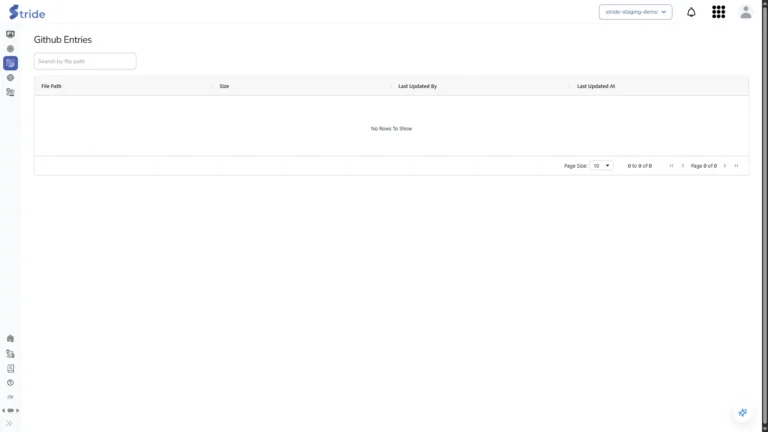Go to next page of results
Viewport: 768px width, 432px height.
point(725,166)
